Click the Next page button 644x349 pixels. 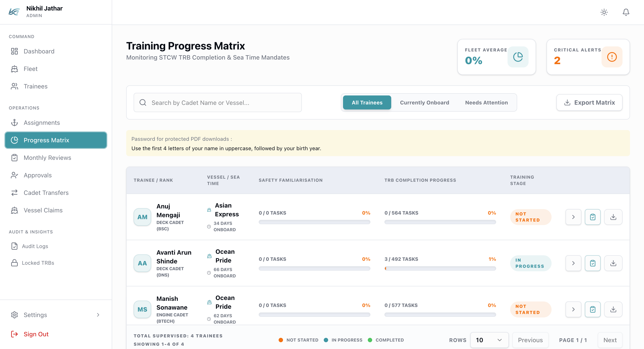point(610,340)
